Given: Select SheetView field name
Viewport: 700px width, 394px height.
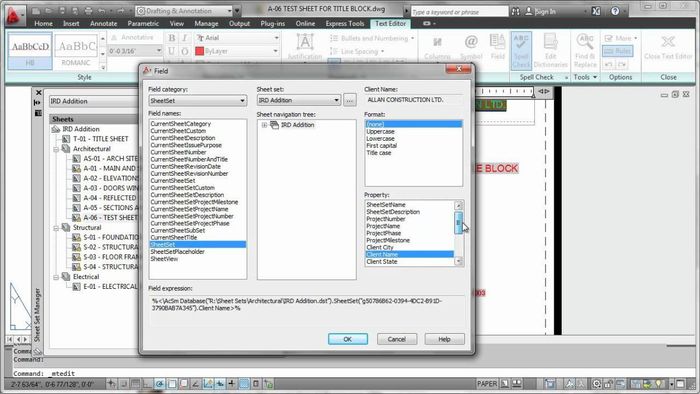Looking at the screenshot, I should (164, 259).
